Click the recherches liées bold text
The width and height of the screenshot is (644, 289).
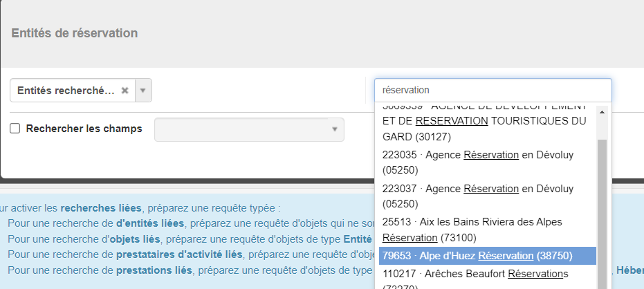(100, 208)
